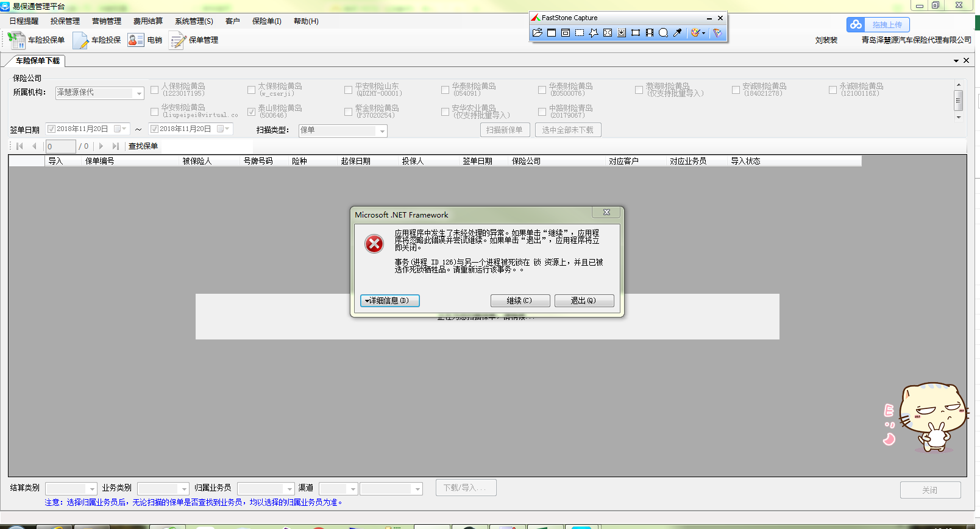Open 费用结算 menu
Viewport: 980px width, 529px height.
click(148, 21)
